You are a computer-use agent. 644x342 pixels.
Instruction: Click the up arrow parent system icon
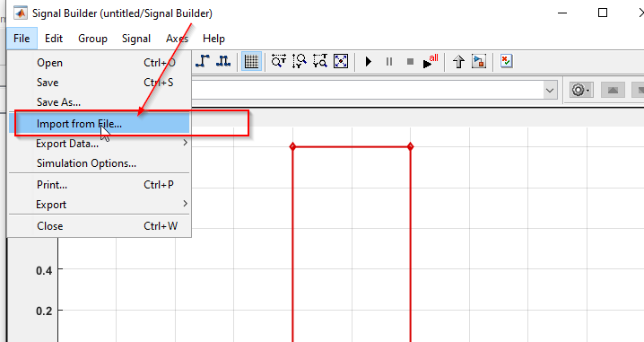point(458,62)
